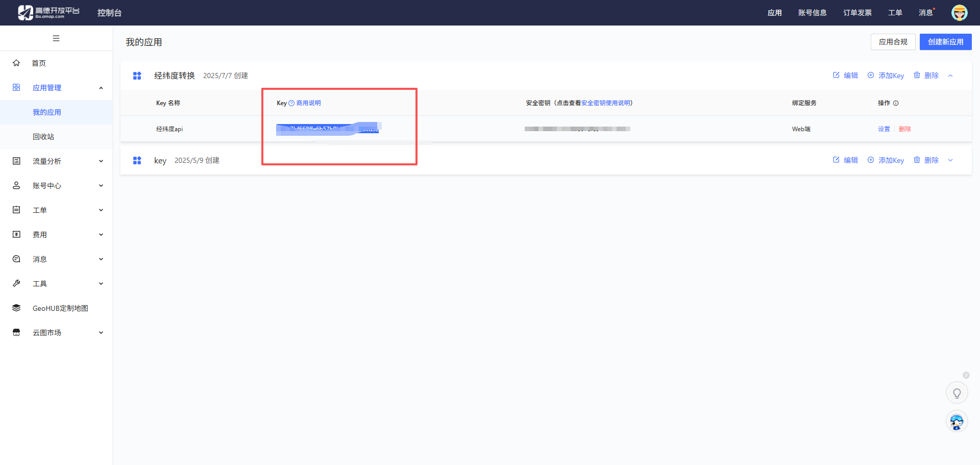Expand the 账号中心 sidebar section
Image resolution: width=980 pixels, height=465 pixels.
tap(101, 186)
